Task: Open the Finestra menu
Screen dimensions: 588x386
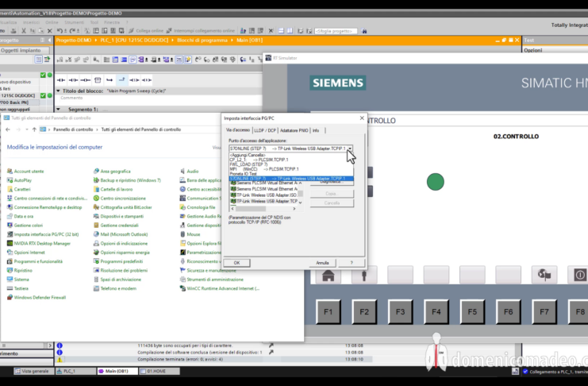Action: (x=112, y=22)
